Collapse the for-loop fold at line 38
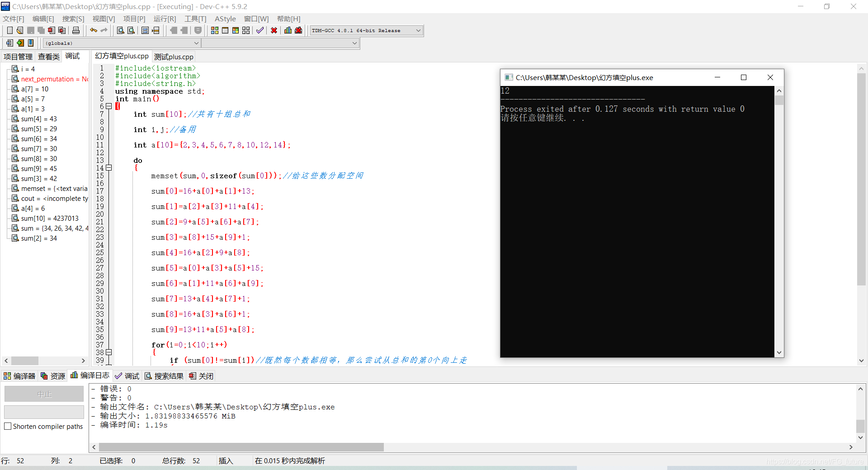 coord(109,352)
